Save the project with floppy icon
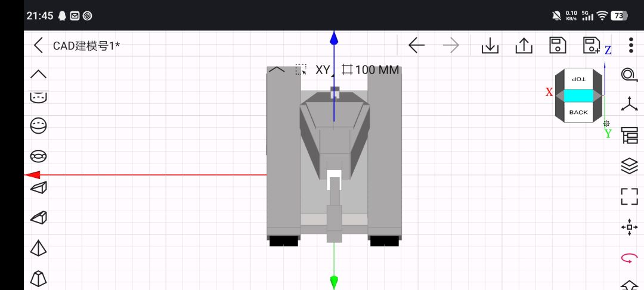Screen dimensions: 644x290 click(558, 45)
